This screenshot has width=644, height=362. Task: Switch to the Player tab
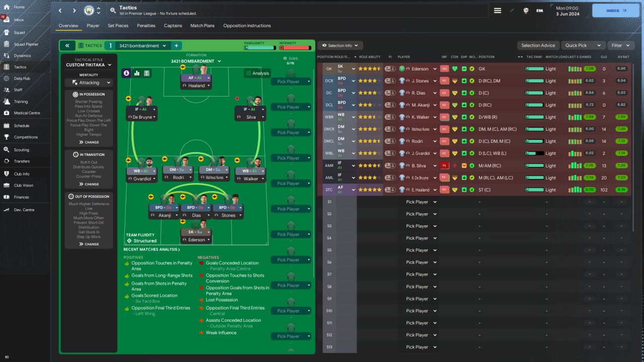[93, 26]
